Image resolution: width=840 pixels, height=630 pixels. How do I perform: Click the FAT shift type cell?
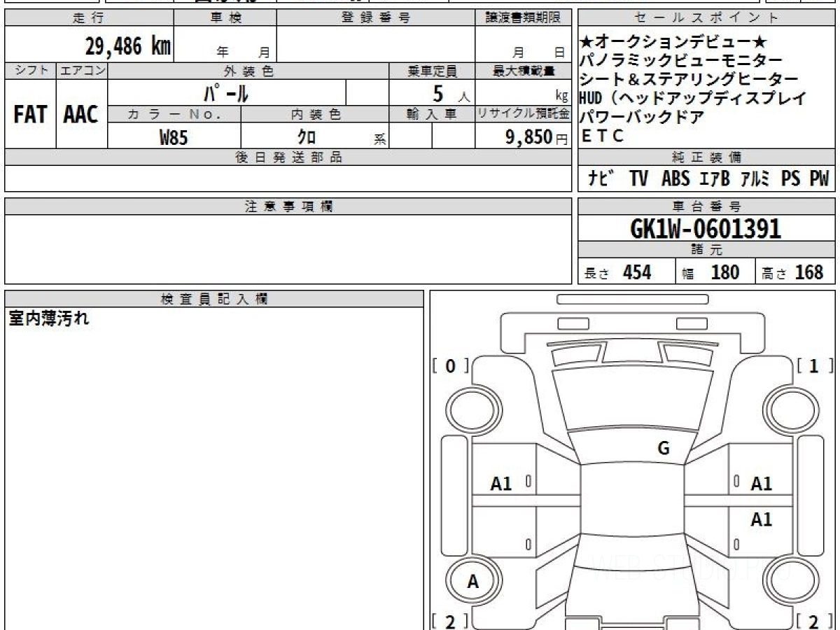(x=30, y=114)
